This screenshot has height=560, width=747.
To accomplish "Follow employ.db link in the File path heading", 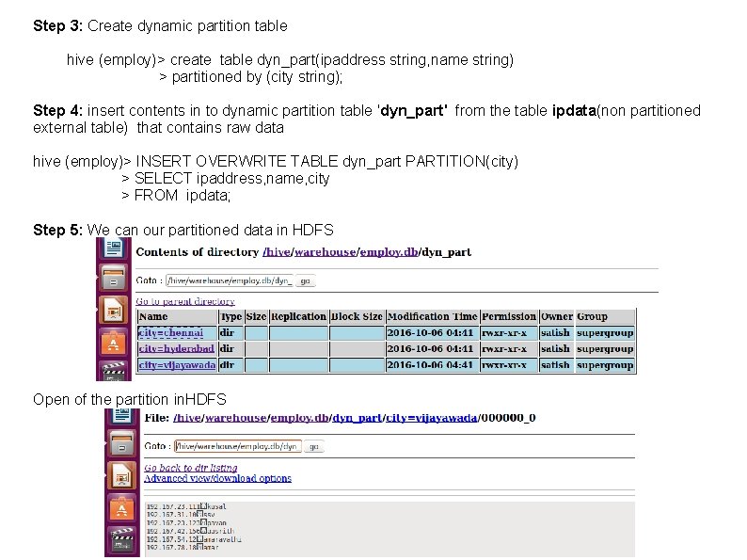I will click(x=300, y=418).
